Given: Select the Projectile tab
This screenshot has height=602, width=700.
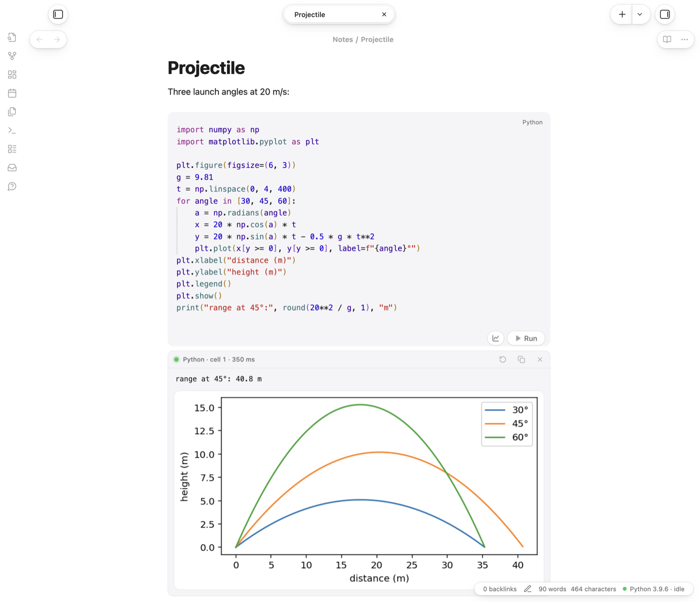Looking at the screenshot, I should coord(339,15).
